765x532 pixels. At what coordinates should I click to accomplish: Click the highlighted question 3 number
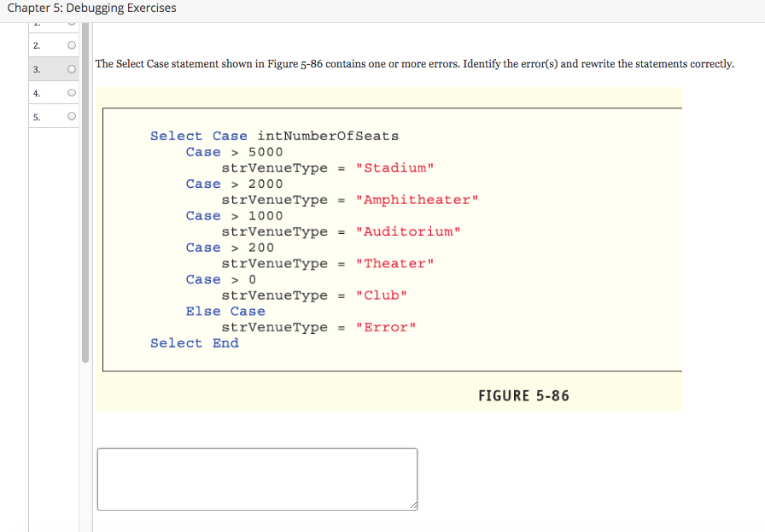[36, 69]
